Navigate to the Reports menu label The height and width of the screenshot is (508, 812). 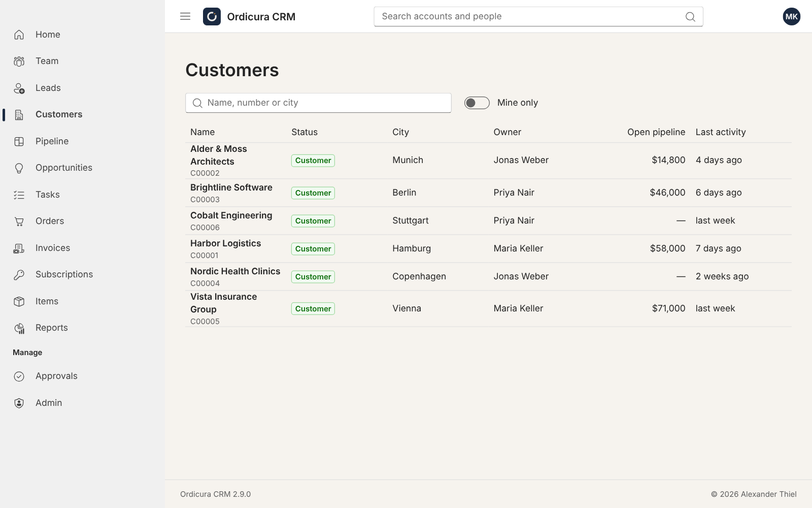[x=52, y=328]
